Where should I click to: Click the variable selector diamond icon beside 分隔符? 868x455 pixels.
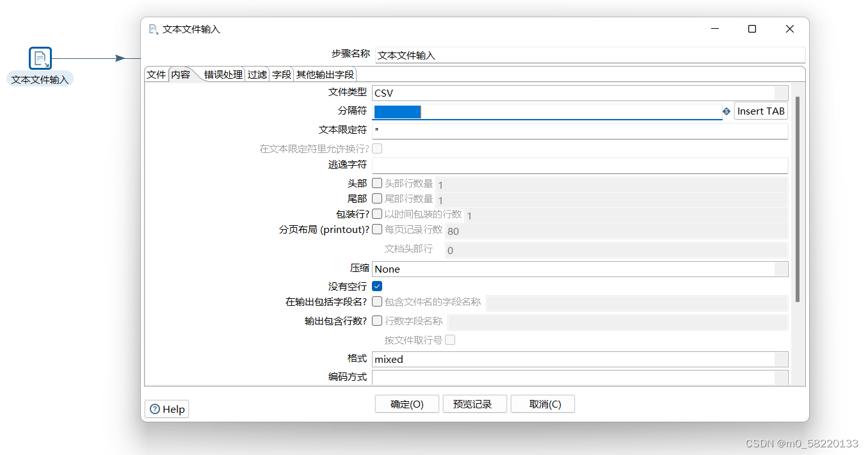[x=726, y=111]
